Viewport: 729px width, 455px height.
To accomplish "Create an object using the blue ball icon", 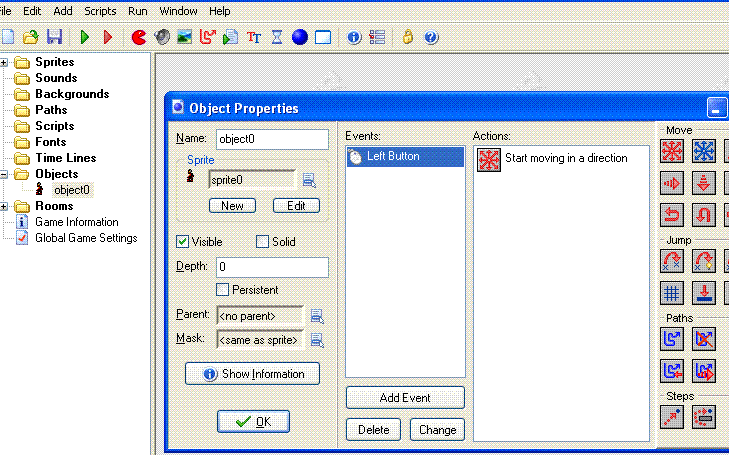I will (300, 37).
